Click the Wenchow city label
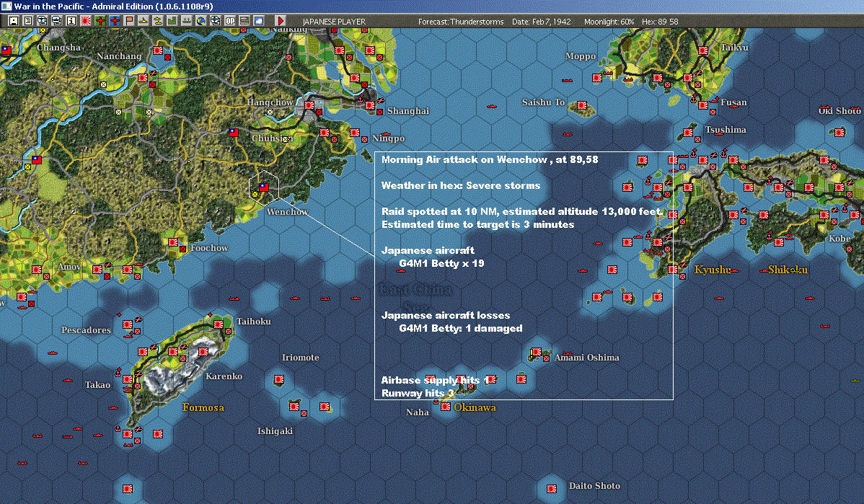864x504 pixels. tap(287, 211)
